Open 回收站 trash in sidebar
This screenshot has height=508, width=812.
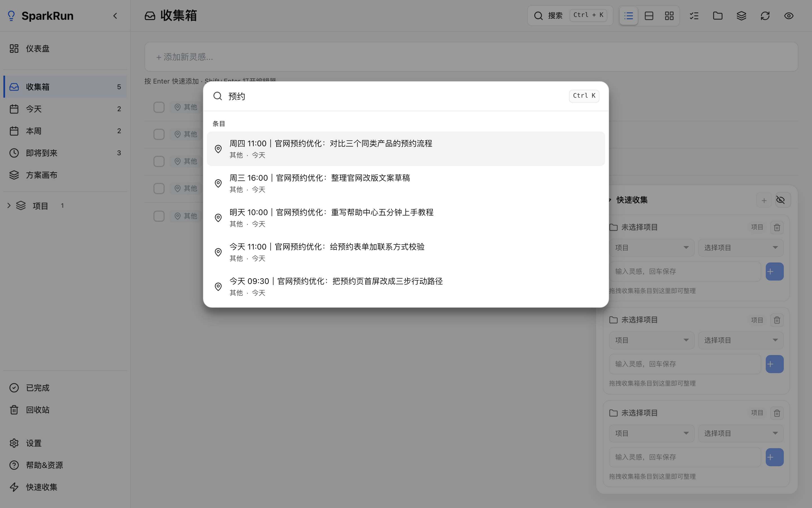pos(65,410)
